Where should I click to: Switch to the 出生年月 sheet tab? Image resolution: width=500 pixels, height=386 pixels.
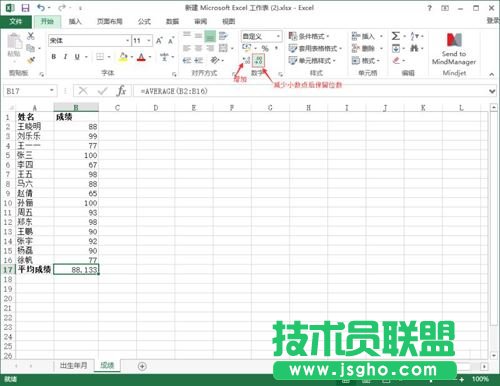pyautogui.click(x=73, y=365)
